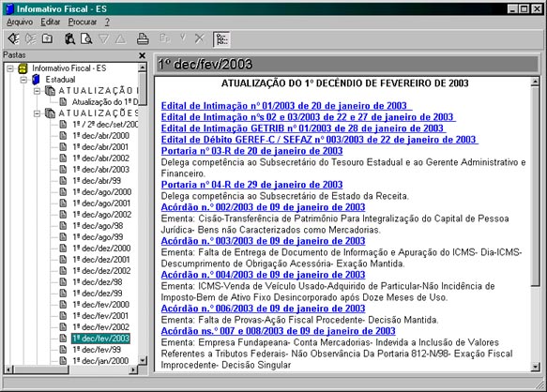547x392 pixels.
Task: Open link Portaria nº 04-R de 29 de janeiro
Action: click(x=251, y=185)
